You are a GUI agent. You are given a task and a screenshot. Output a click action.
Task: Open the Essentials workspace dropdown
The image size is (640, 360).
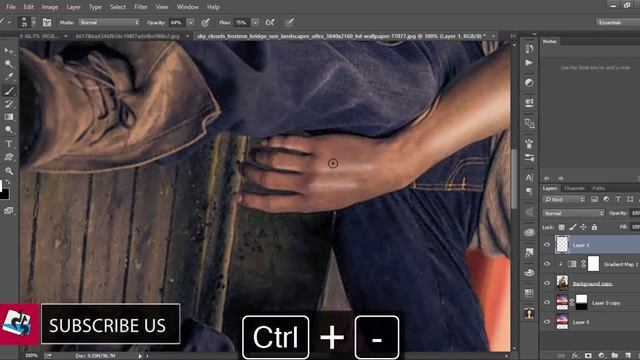(x=618, y=22)
